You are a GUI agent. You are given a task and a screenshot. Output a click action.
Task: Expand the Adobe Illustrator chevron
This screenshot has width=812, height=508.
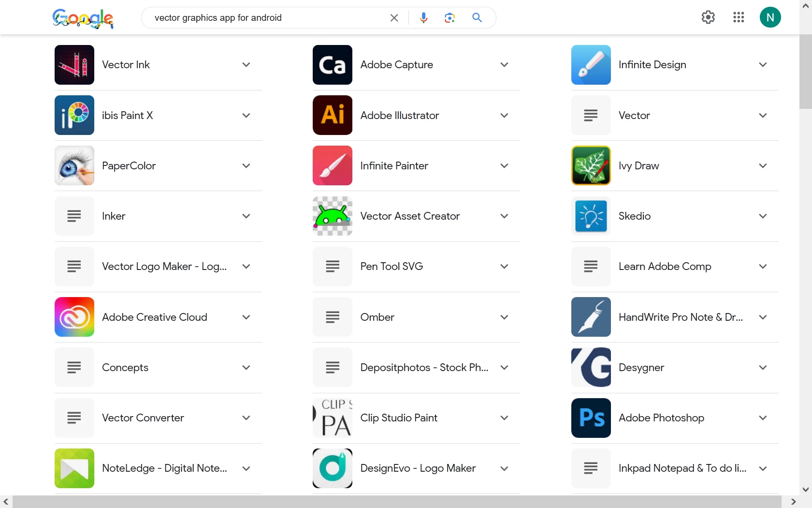click(x=504, y=115)
